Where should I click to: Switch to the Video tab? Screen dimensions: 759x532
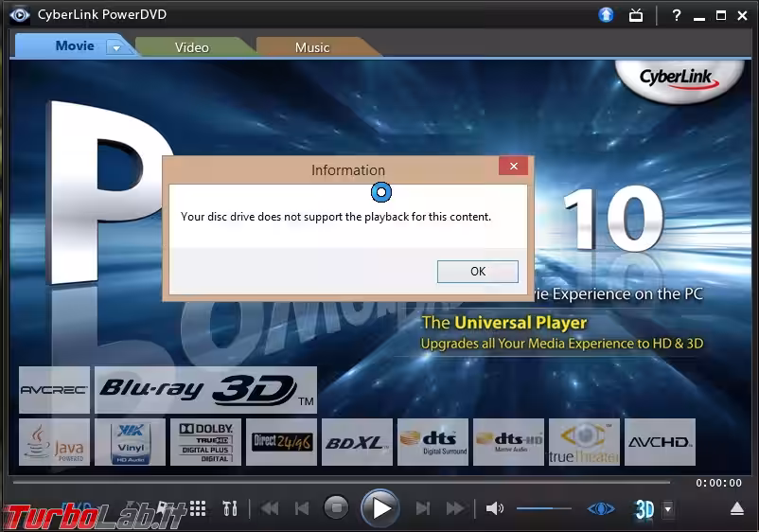coord(192,47)
